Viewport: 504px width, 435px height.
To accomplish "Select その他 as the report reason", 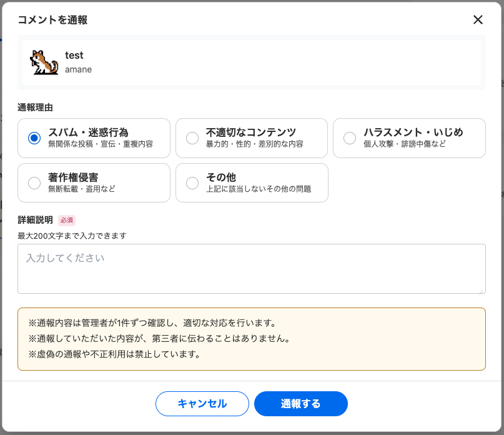I will tap(192, 182).
